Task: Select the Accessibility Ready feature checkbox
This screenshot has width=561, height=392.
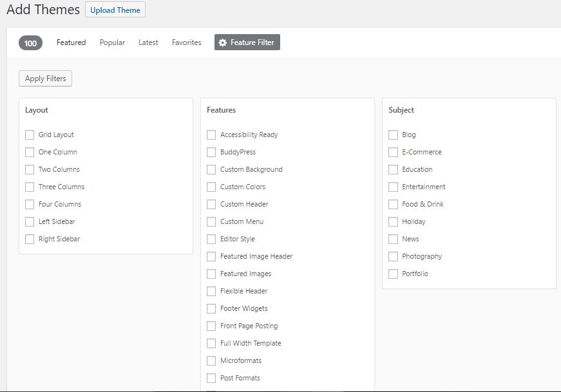Action: point(211,135)
